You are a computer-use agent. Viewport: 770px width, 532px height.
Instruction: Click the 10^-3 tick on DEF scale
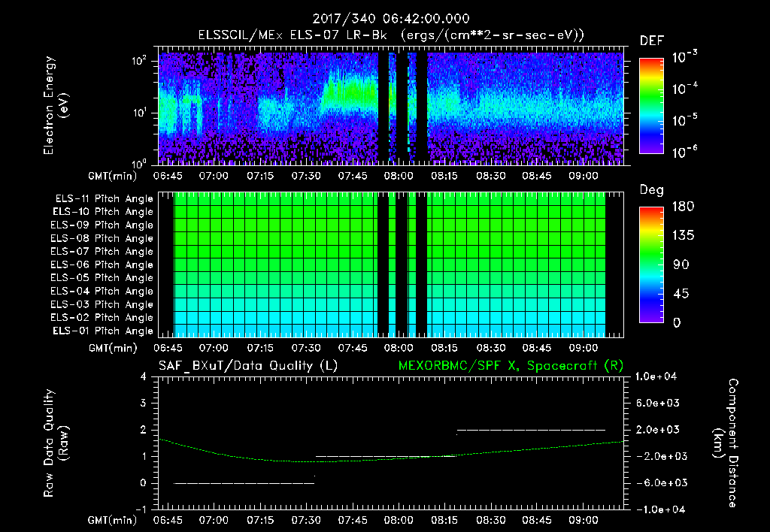pos(684,57)
